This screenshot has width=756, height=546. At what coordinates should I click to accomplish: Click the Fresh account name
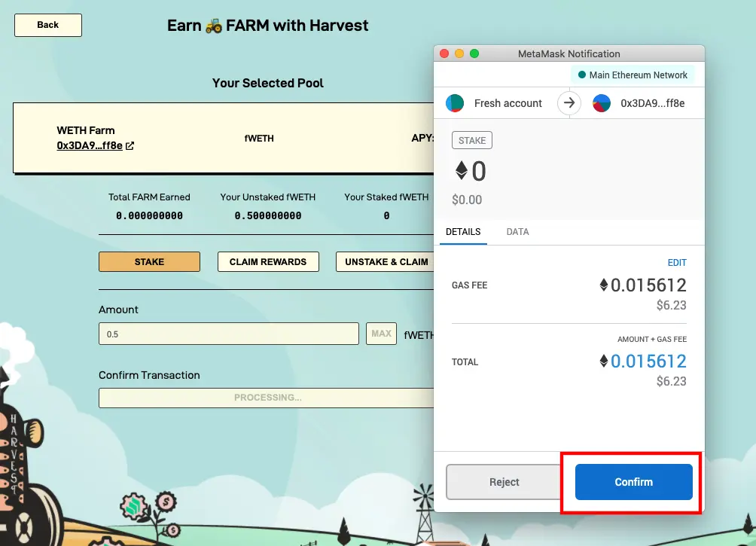point(508,103)
